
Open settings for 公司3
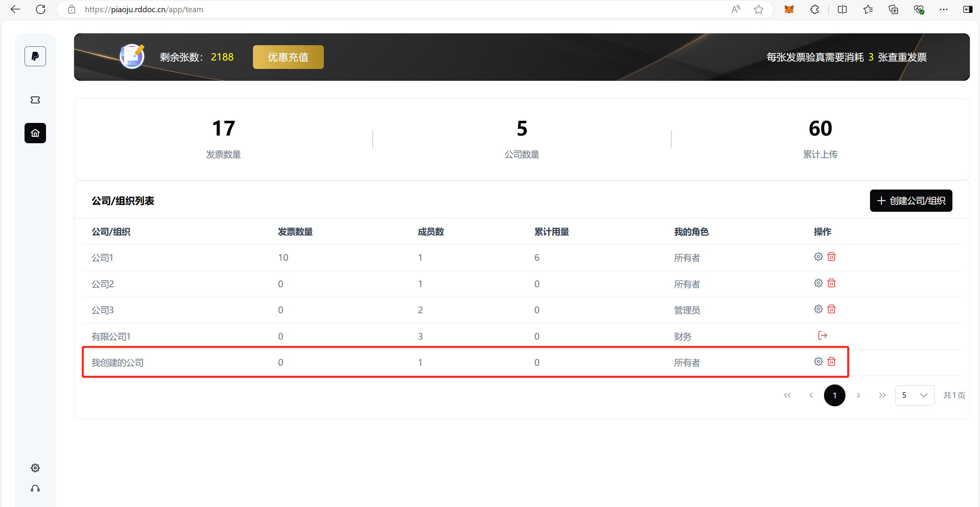818,309
